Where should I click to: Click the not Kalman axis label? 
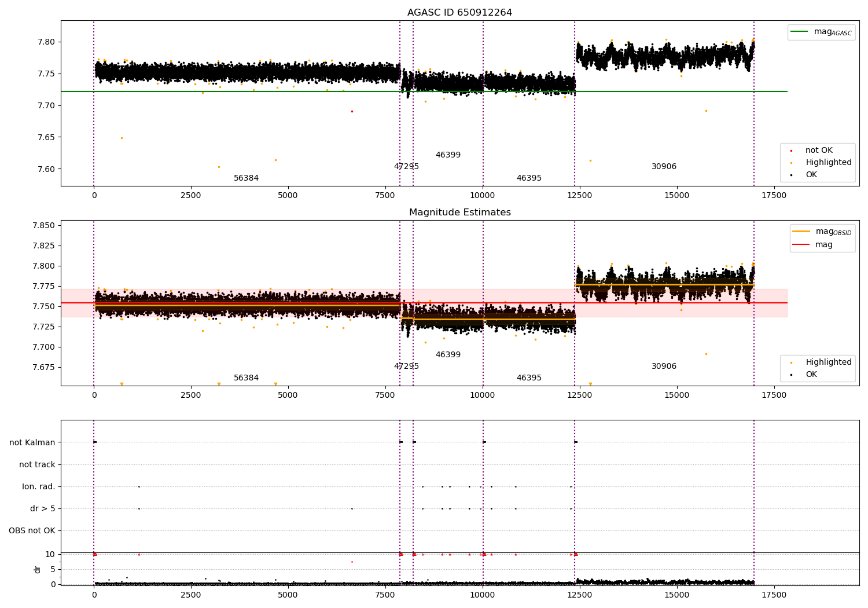coord(32,443)
